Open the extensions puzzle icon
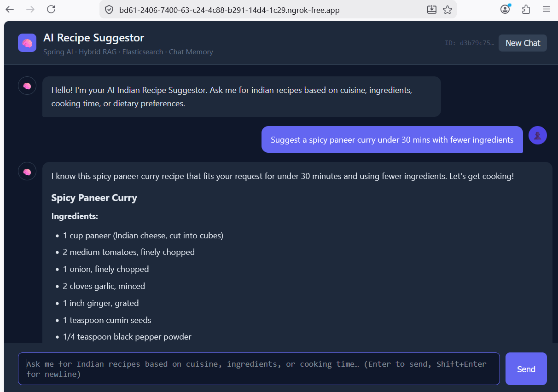Screen dimensions: 558x392 [526, 9]
